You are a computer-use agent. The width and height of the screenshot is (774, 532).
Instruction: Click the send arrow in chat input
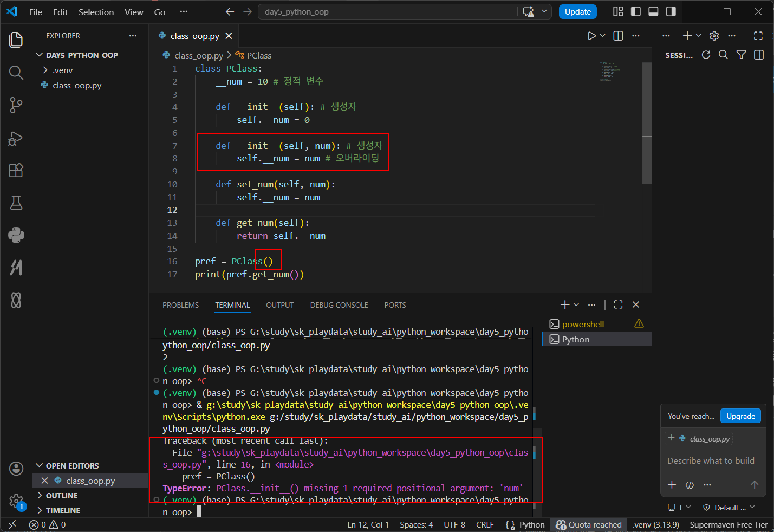(x=754, y=485)
